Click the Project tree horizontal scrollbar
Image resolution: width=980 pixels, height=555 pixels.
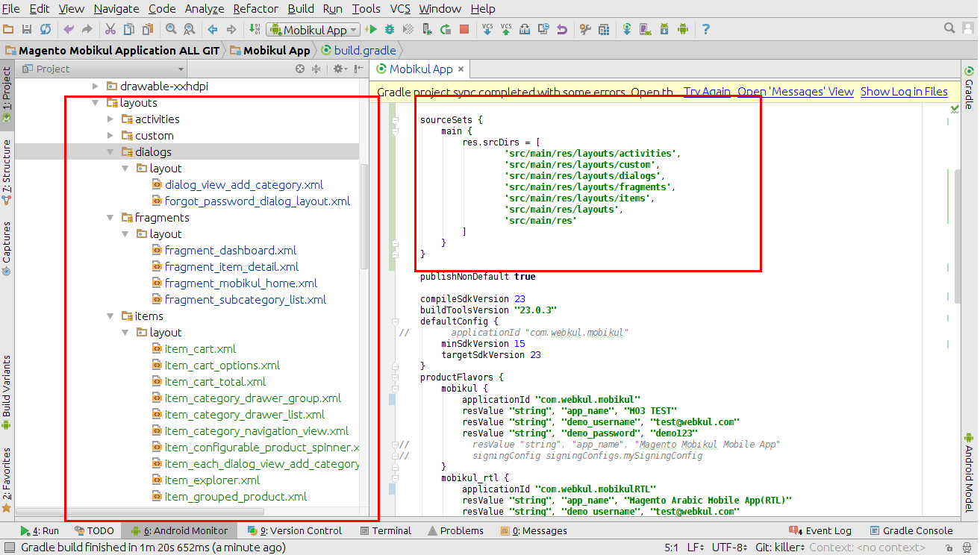pyautogui.click(x=140, y=512)
